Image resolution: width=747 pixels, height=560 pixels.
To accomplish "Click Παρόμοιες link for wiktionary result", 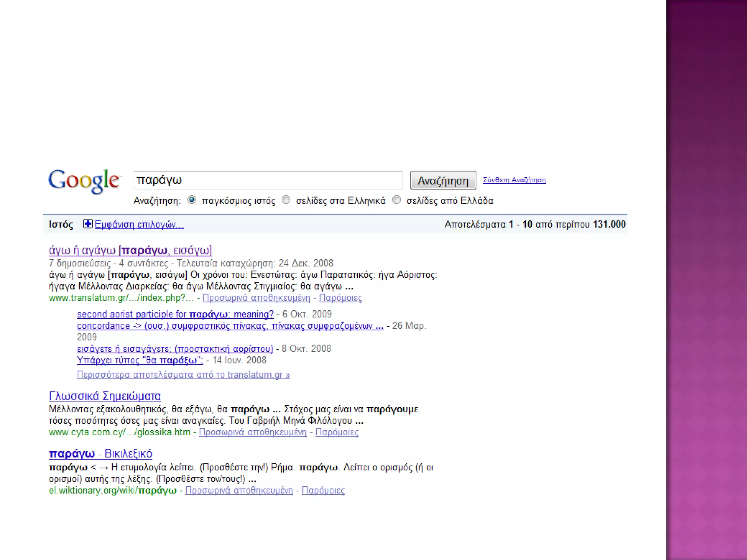I will point(323,491).
